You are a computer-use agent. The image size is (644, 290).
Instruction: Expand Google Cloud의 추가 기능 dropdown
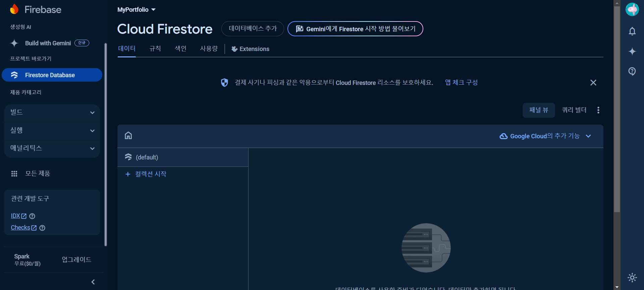pyautogui.click(x=545, y=136)
